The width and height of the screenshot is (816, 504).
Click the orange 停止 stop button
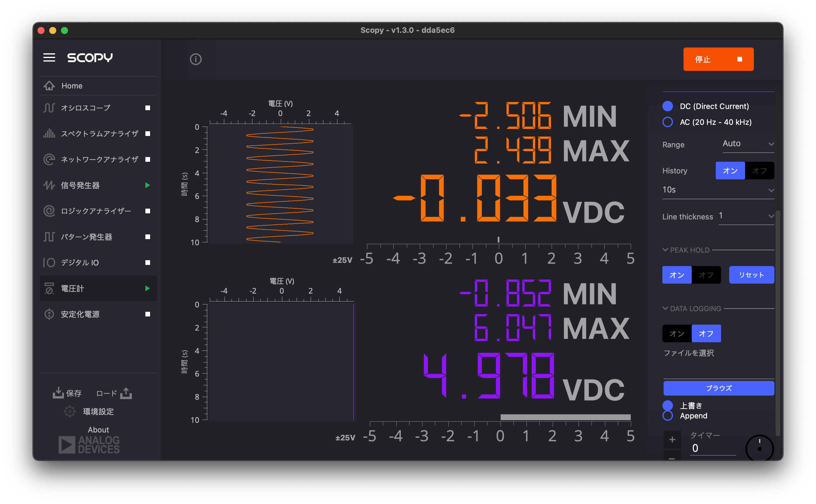pyautogui.click(x=718, y=59)
